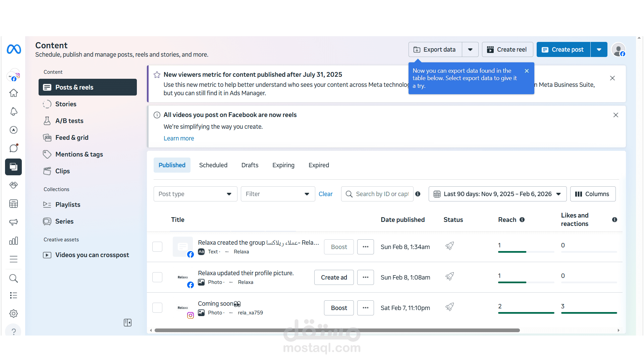Open the Inbox chat bubble icon

(x=13, y=148)
